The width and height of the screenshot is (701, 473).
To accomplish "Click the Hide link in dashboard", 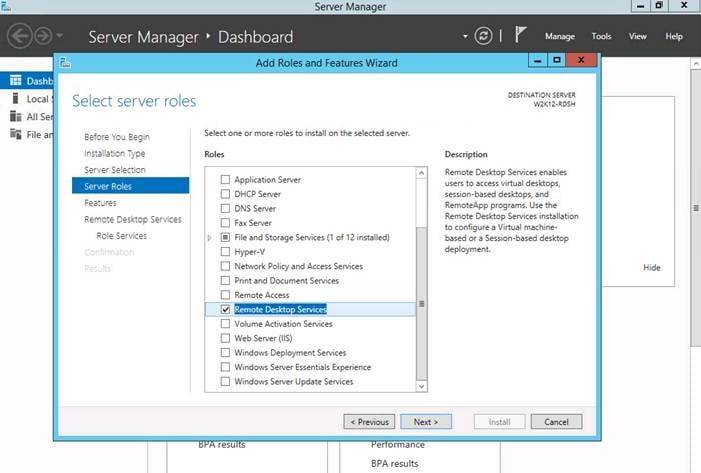I will 651,267.
